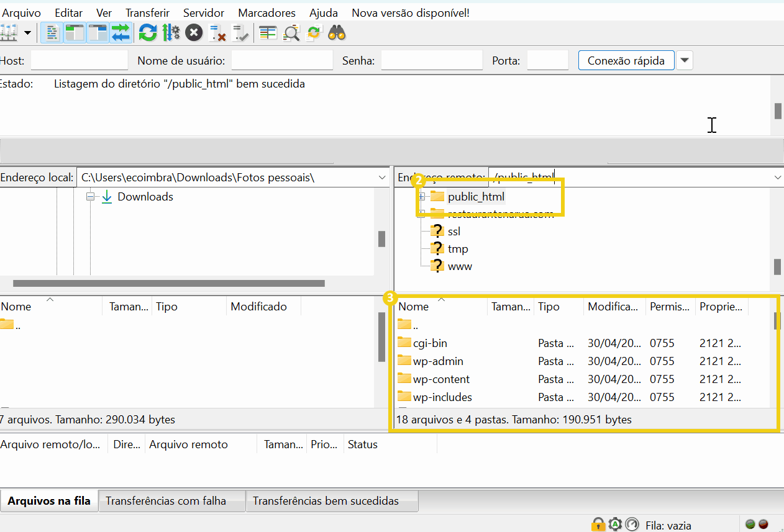Click the colored-rows table toolbar icon
Viewport: 784px width, 532px height.
point(268,33)
